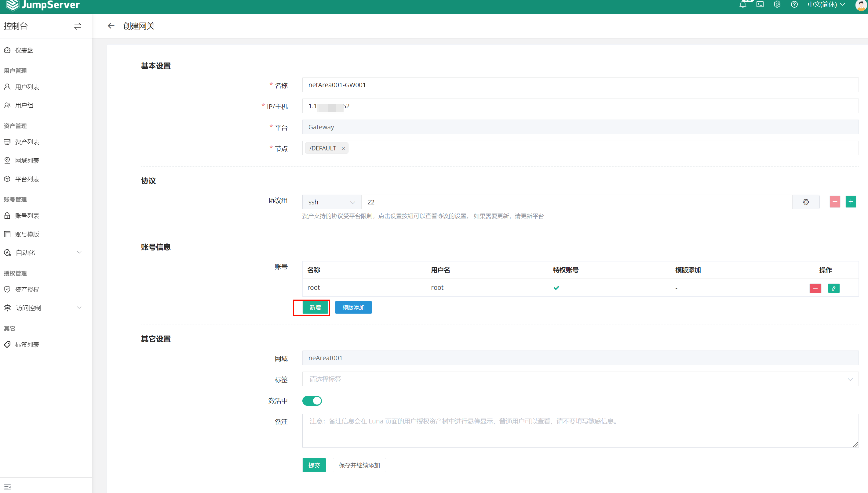Add a protocol row with green plus

[850, 202]
